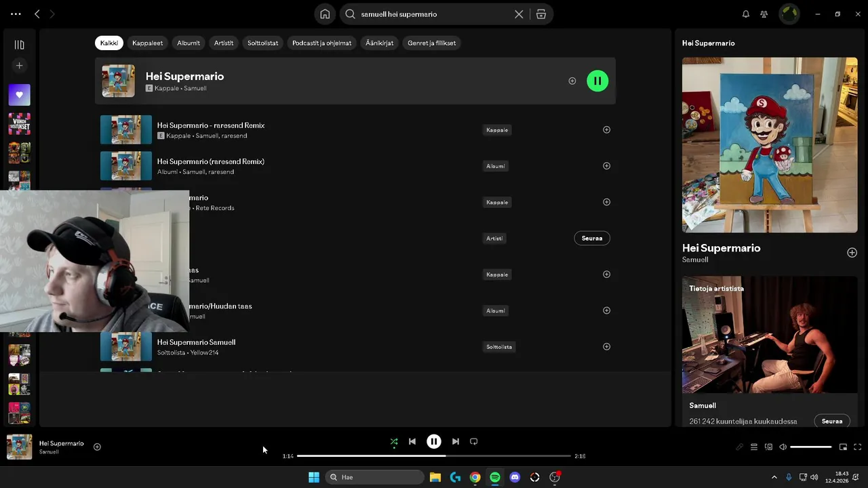This screenshot has width=868, height=488.
Task: Clear the search field with the X
Action: (x=519, y=14)
